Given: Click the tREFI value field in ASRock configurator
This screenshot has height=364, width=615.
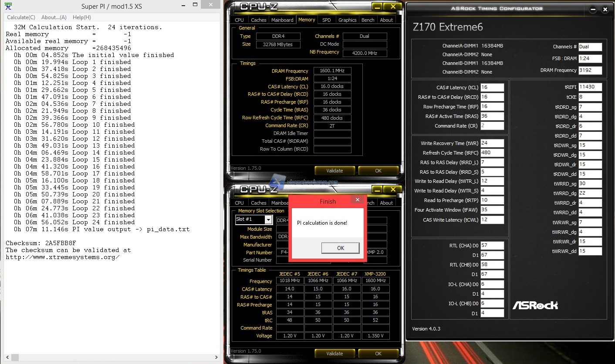Looking at the screenshot, I should (x=590, y=87).
